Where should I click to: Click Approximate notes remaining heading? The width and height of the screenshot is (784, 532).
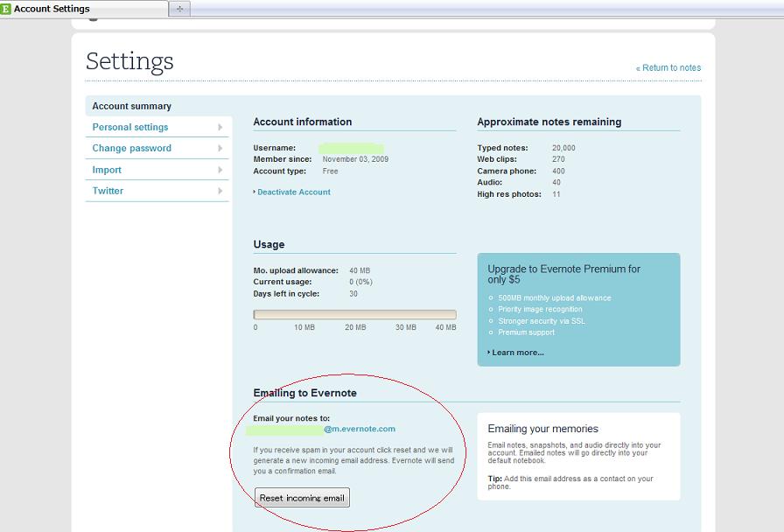point(549,122)
